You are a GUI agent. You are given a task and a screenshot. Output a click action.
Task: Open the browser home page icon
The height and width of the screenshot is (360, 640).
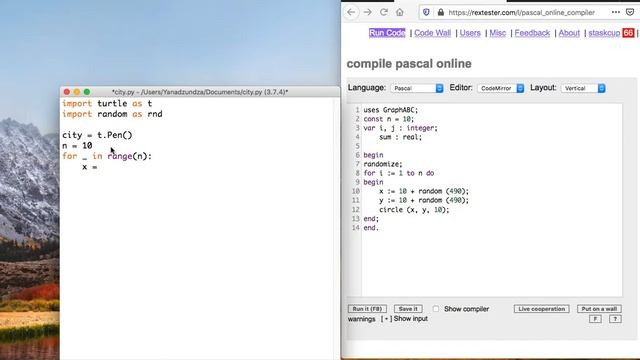[400, 12]
